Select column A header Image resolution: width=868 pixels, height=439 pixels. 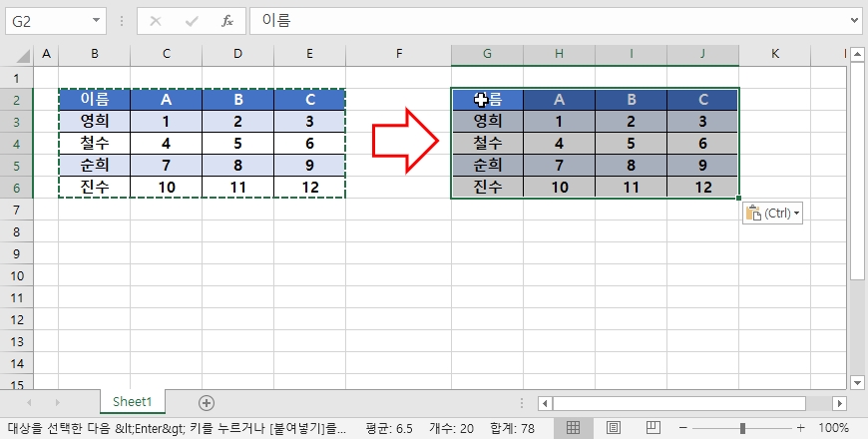pos(46,54)
